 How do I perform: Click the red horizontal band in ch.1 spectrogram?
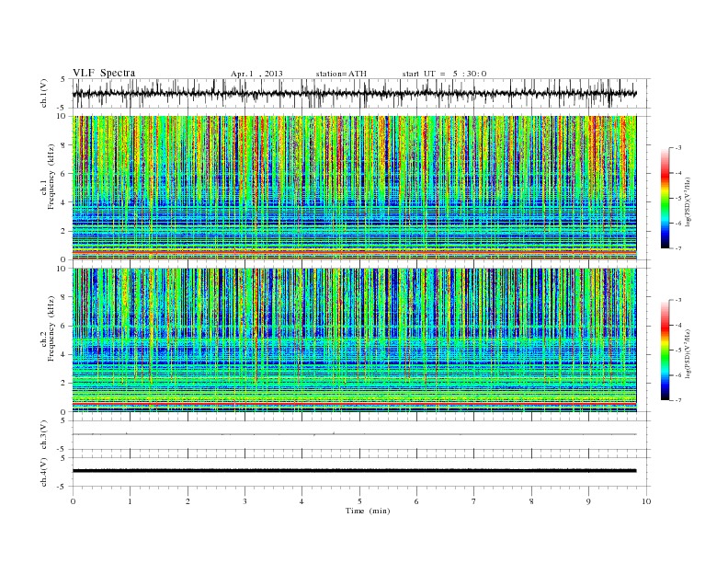coord(354,252)
